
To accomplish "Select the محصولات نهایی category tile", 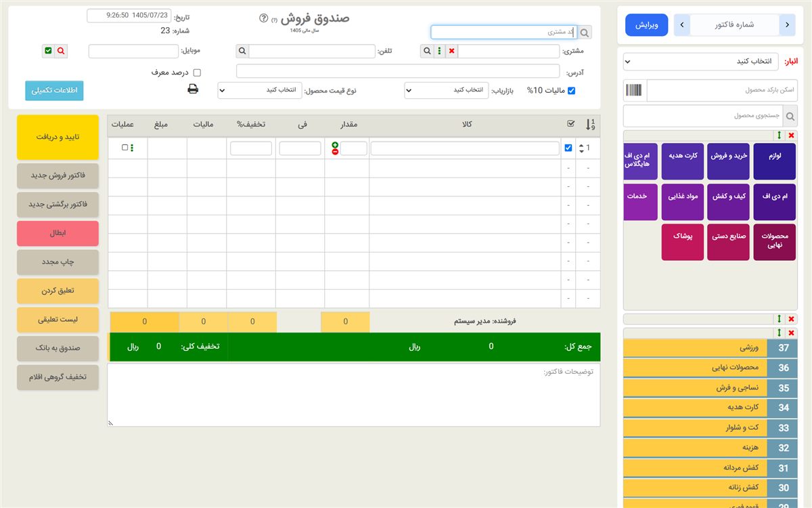I will click(775, 242).
